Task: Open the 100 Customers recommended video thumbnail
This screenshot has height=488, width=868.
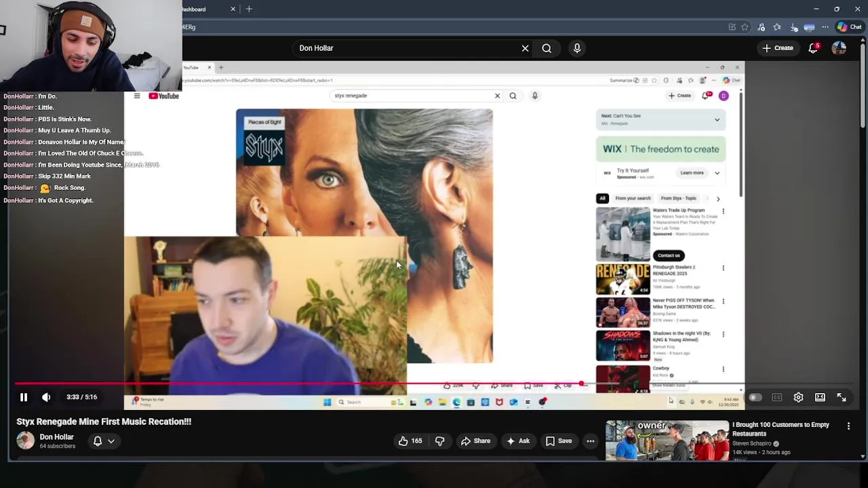Action: (x=667, y=441)
